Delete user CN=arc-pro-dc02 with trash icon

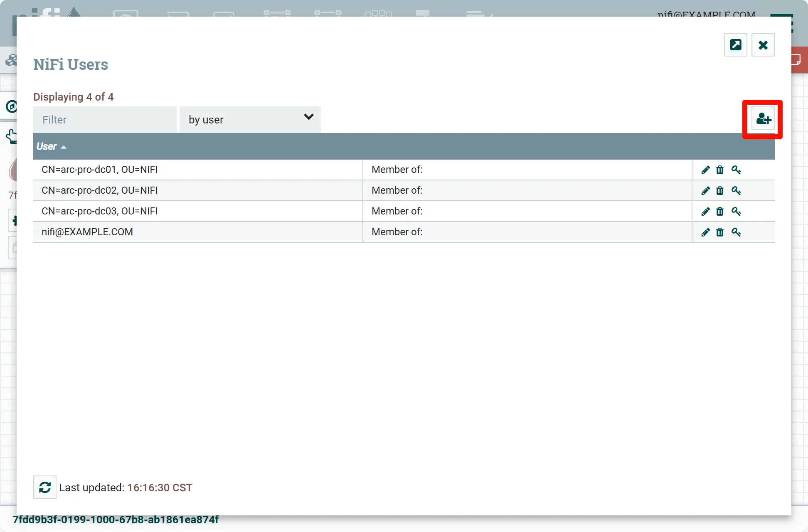[720, 191]
